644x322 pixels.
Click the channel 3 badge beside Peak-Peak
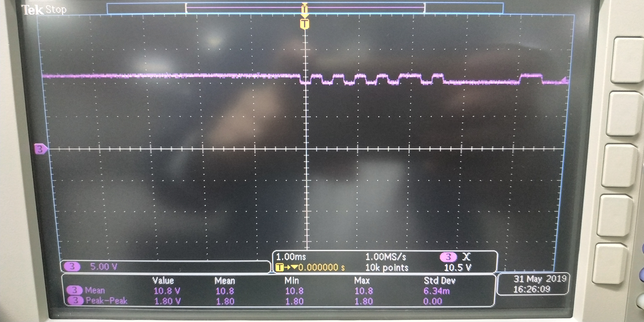click(75, 300)
